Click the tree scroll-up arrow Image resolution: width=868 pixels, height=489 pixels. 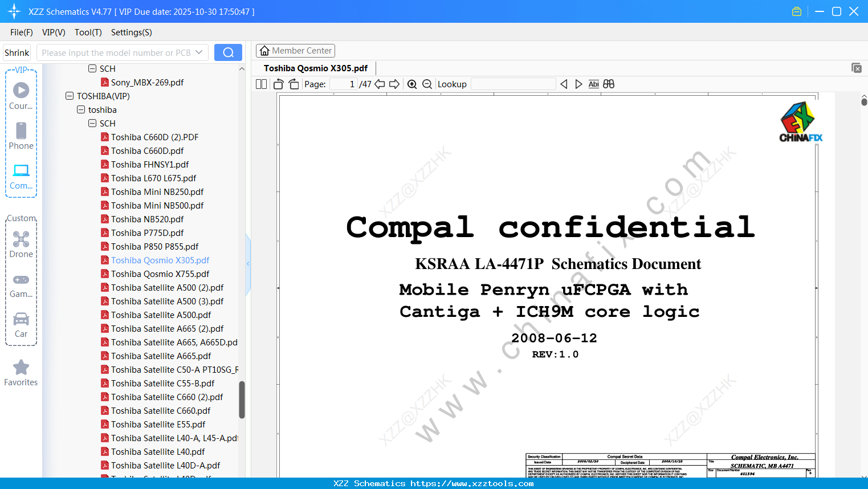point(242,69)
